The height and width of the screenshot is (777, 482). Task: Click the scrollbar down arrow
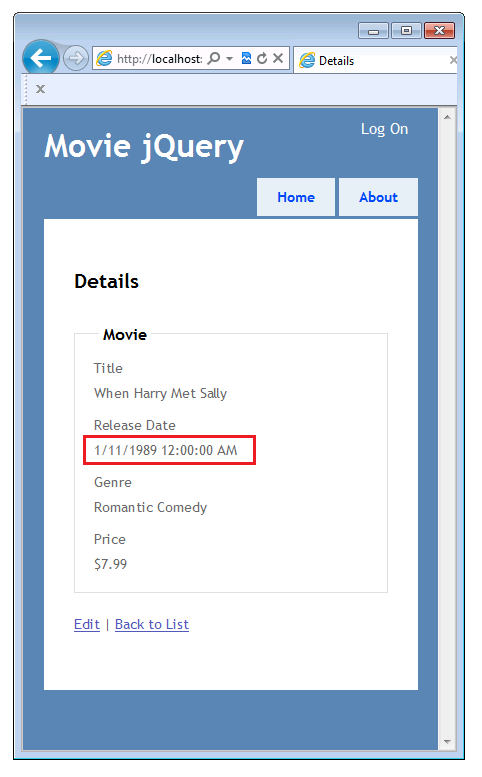(x=447, y=742)
